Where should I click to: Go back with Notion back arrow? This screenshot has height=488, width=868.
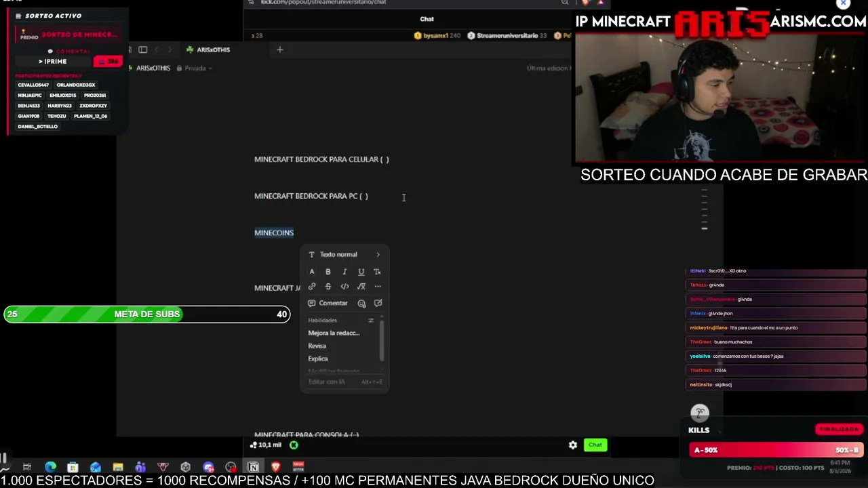point(157,49)
